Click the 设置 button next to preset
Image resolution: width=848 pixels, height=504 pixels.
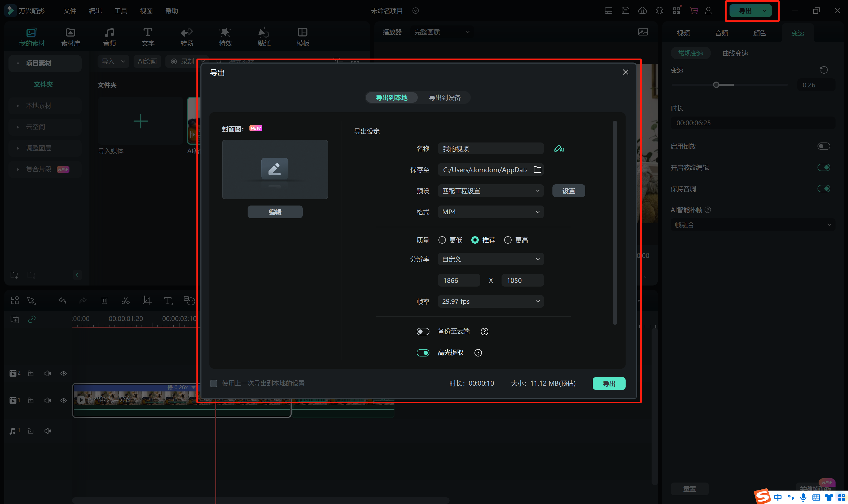(568, 191)
